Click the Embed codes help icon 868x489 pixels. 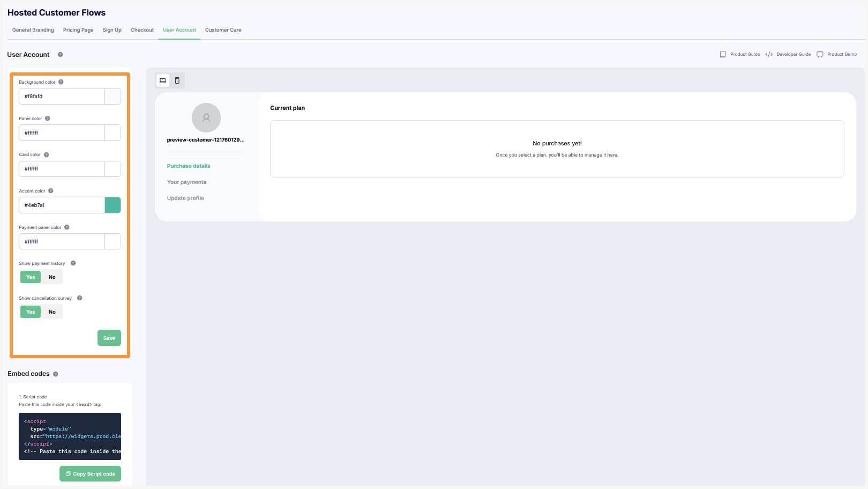click(x=56, y=374)
